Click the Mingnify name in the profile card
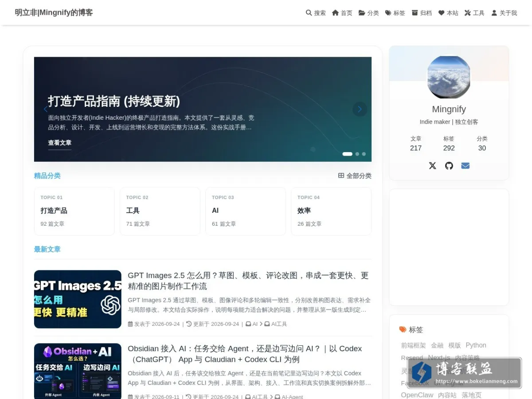This screenshot has width=532, height=399. (x=449, y=109)
